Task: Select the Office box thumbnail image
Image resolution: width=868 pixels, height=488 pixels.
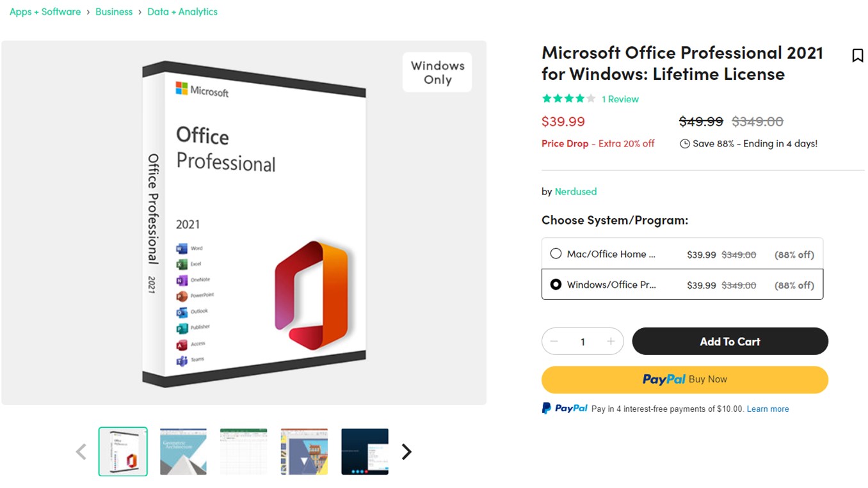Action: 123,452
